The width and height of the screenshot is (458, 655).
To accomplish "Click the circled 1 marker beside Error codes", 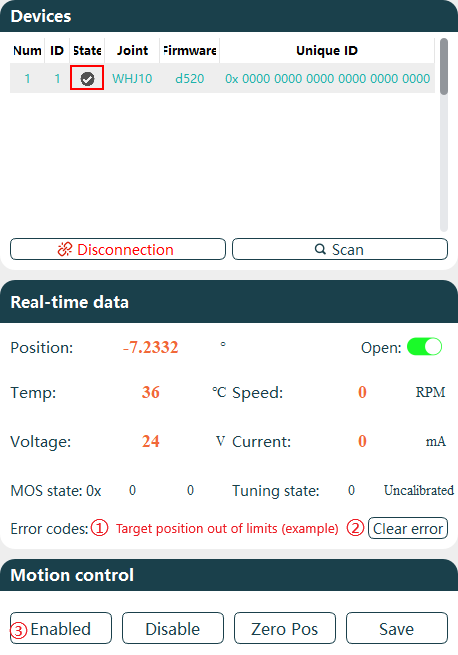I will pos(100,528).
